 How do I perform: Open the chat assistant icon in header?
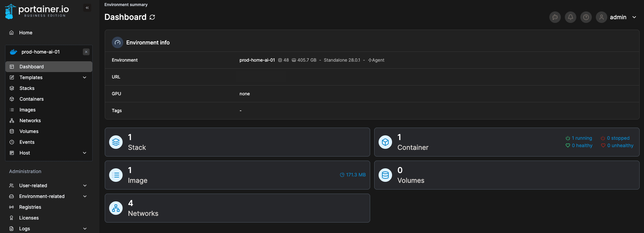(555, 17)
